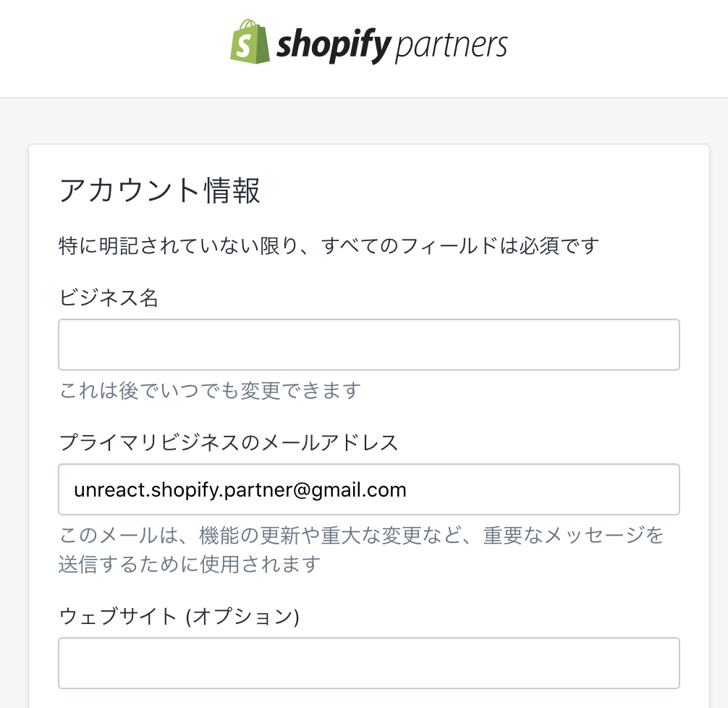Focus the ウェブサイト optional input field

pyautogui.click(x=368, y=663)
